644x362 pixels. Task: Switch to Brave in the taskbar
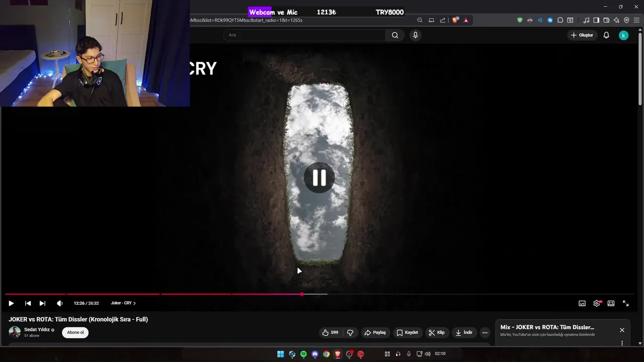click(x=338, y=354)
